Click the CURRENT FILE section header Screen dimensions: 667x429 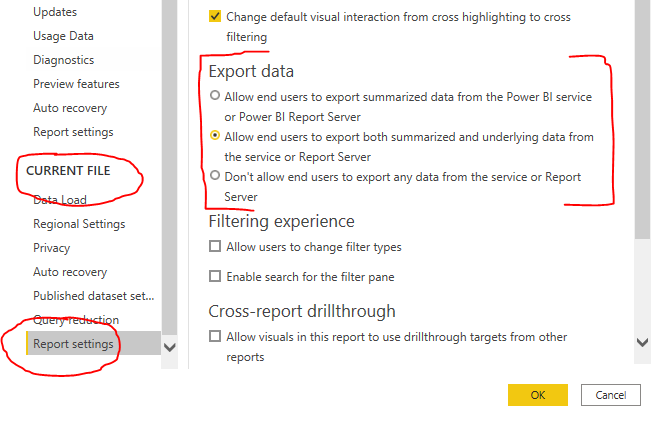point(68,170)
